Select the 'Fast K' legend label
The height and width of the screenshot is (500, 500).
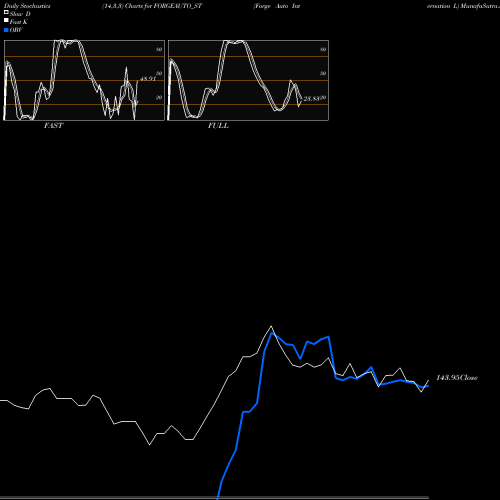coord(19,22)
